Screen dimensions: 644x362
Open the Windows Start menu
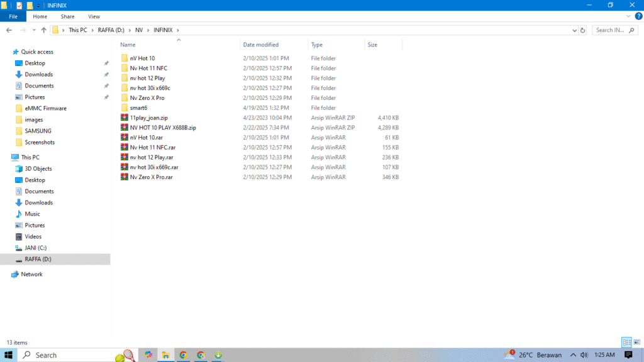click(x=8, y=354)
